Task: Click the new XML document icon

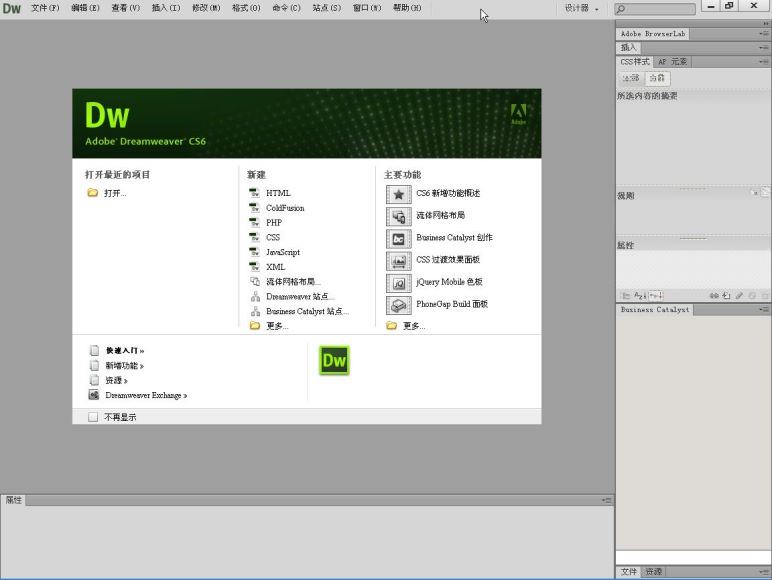Action: (x=254, y=267)
